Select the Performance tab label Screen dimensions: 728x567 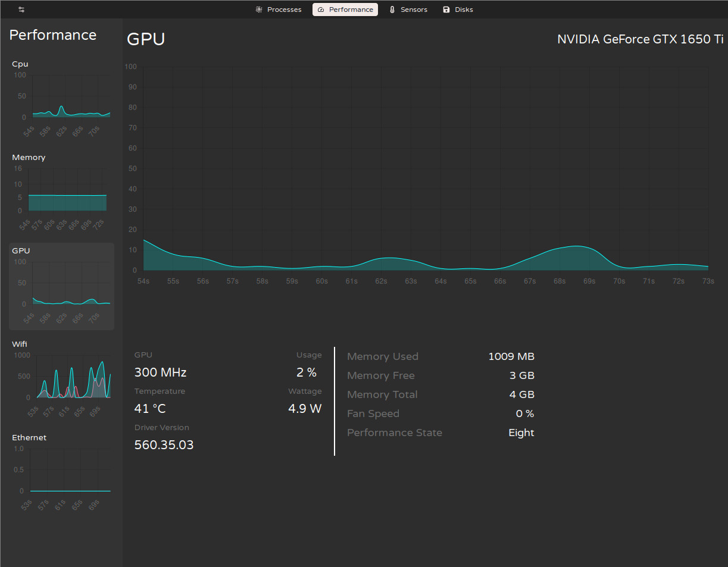click(x=351, y=10)
